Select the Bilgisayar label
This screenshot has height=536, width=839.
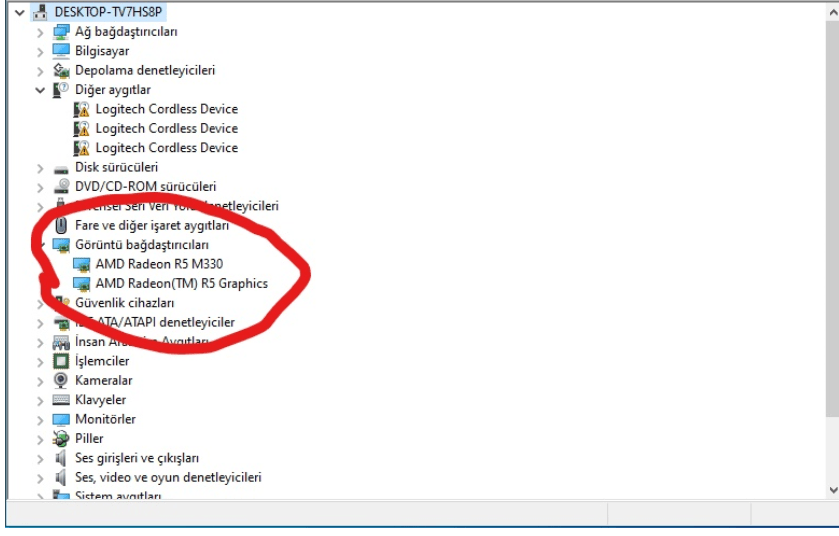click(102, 51)
